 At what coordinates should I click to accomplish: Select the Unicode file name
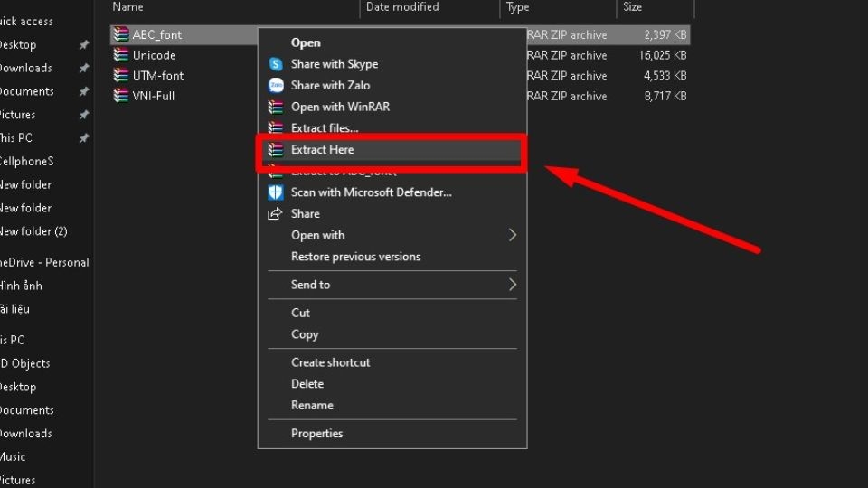(x=154, y=55)
